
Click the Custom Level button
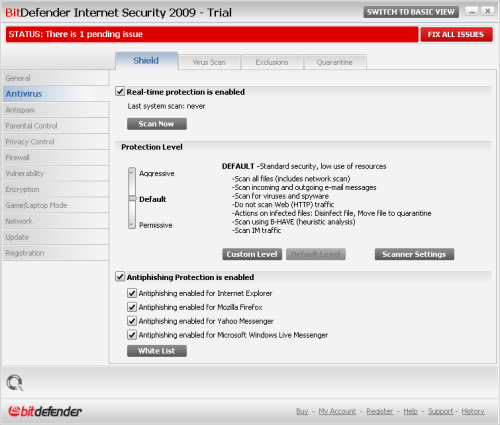click(252, 254)
